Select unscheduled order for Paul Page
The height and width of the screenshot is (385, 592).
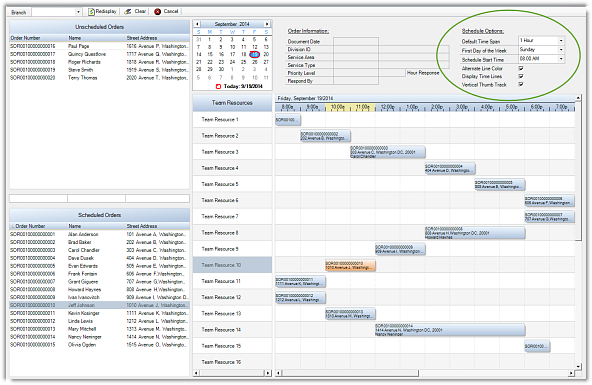(x=99, y=46)
